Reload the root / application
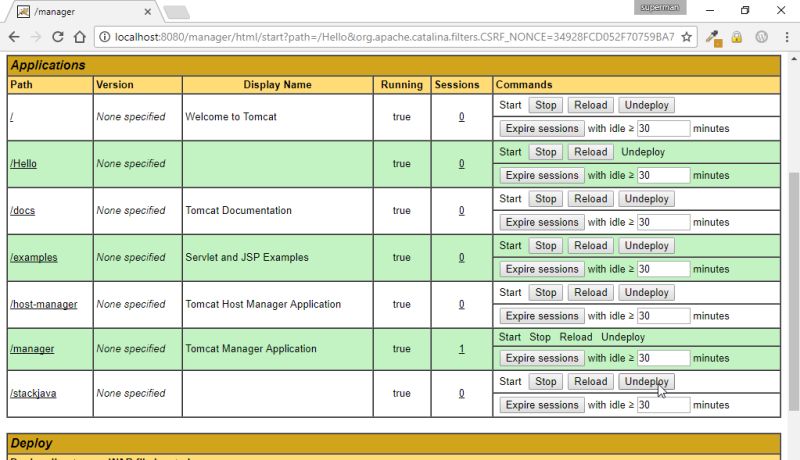800x460 pixels. 590,105
